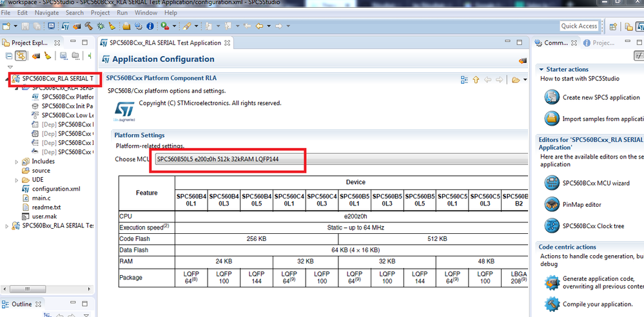The width and height of the screenshot is (644, 317).
Task: Open the Run external tools dropdown arrow
Action: point(174,26)
